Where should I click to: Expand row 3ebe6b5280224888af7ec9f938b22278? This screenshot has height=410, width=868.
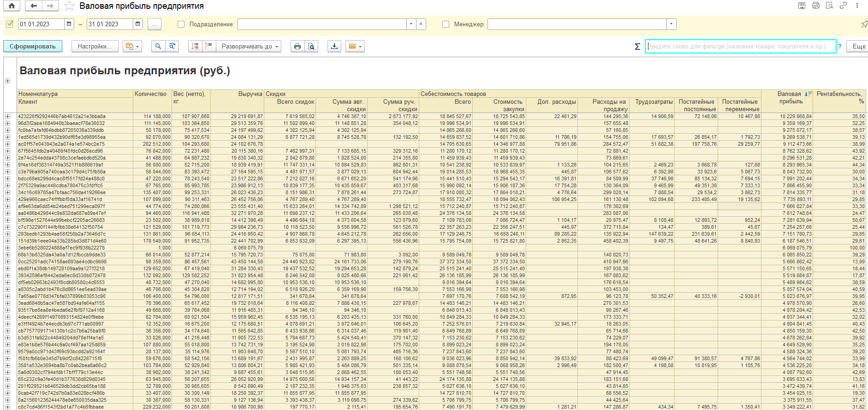click(x=7, y=248)
